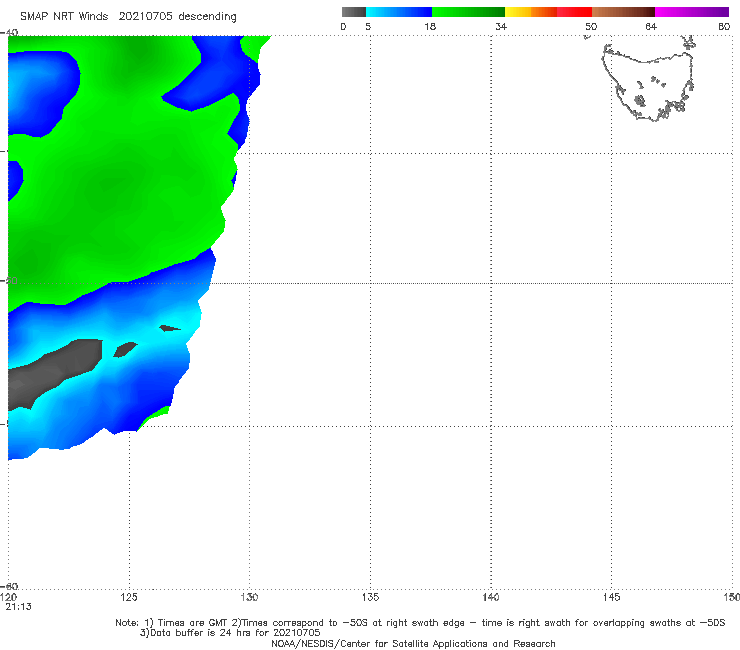Screen dimensions: 740x650
Task: Click the longitude label '120'
Action: 9,598
